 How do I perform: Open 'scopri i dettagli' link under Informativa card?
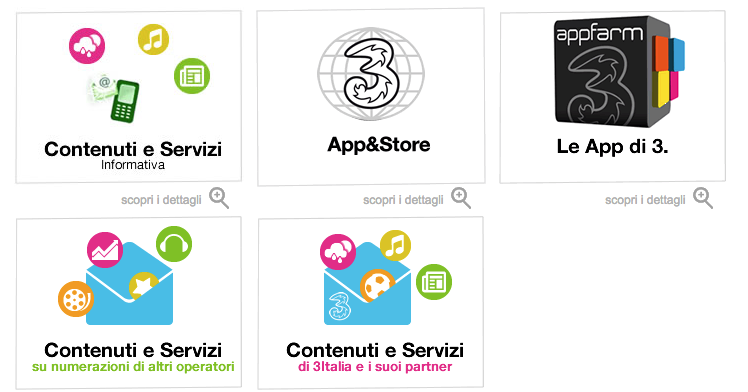tap(161, 200)
